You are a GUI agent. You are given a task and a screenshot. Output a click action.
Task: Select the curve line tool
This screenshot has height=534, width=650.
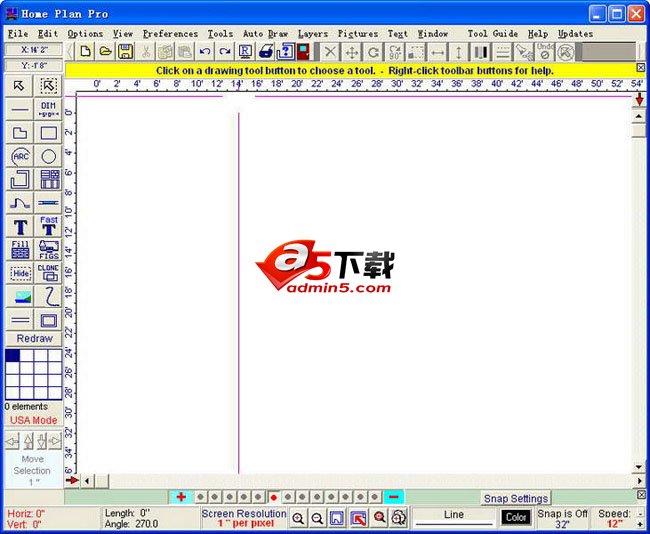pos(19,203)
